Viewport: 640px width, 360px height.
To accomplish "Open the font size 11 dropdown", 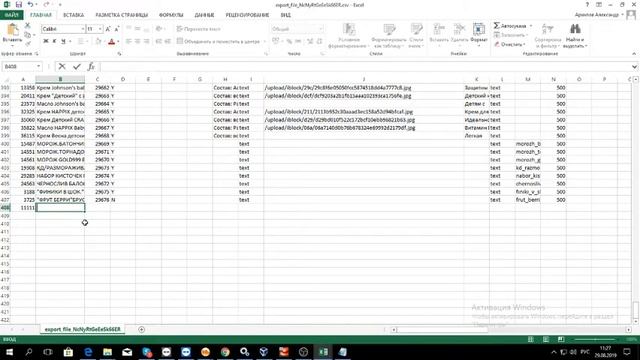I will tap(100, 29).
